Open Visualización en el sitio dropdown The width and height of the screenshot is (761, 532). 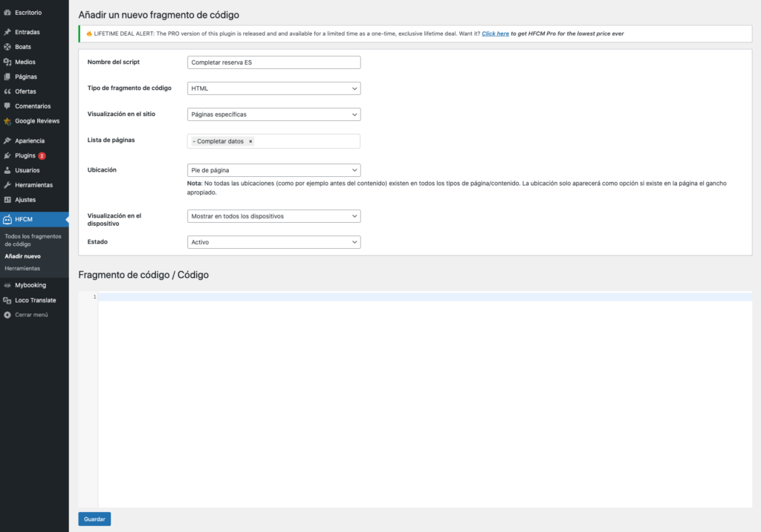[273, 114]
